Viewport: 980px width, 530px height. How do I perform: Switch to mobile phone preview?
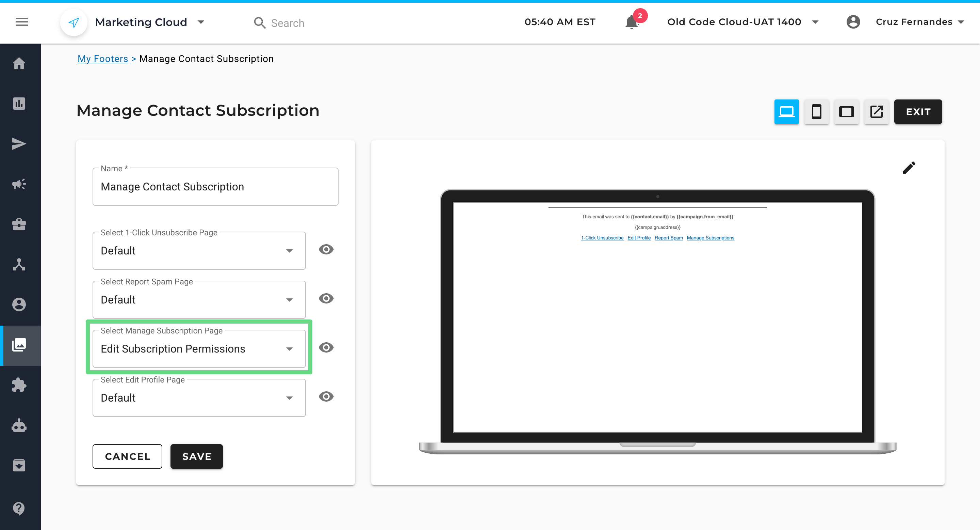click(x=816, y=112)
